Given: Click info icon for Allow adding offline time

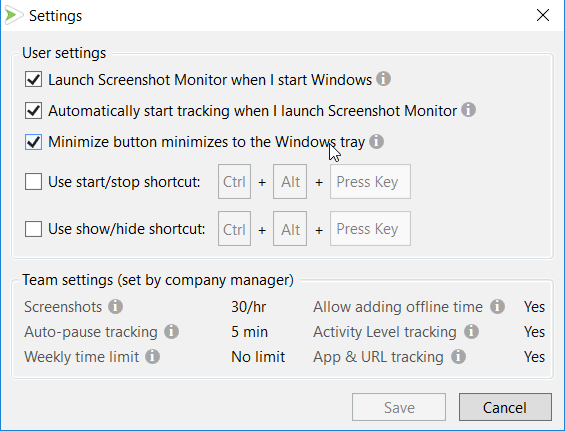Looking at the screenshot, I should click(497, 307).
